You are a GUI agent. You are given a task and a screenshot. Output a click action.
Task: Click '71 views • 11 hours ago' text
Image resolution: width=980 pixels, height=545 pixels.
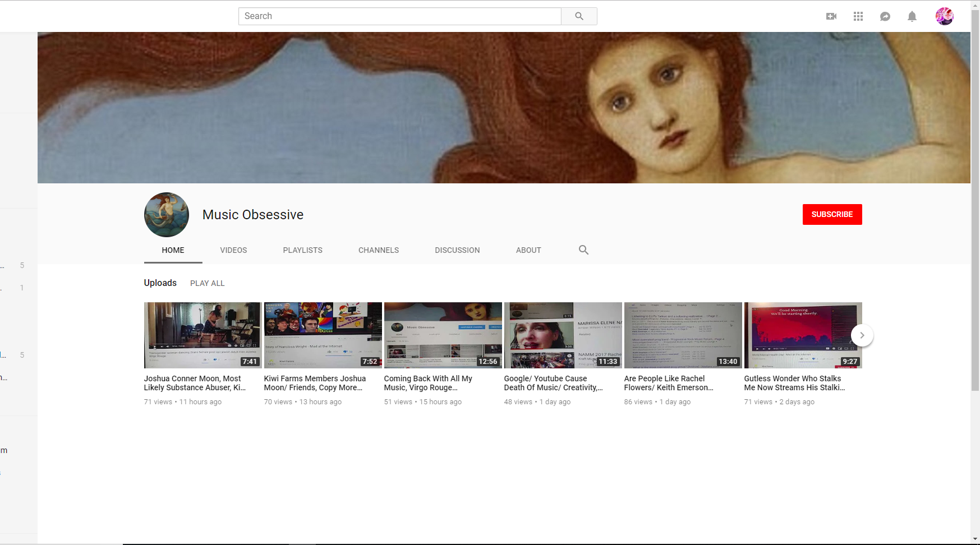[183, 402]
